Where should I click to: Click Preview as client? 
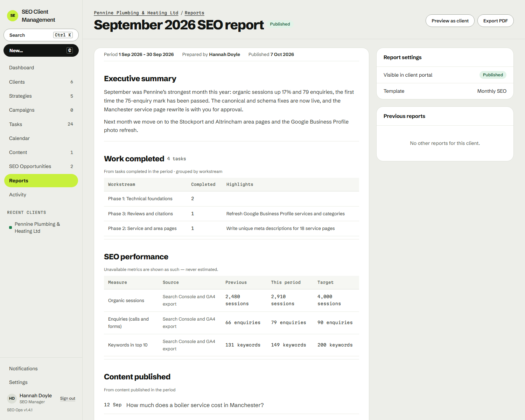coord(450,21)
